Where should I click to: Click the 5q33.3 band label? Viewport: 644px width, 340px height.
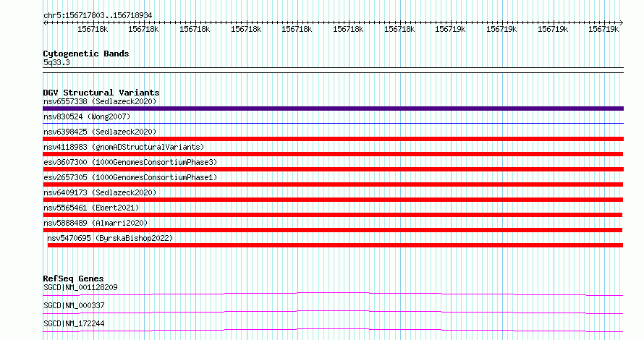[x=56, y=62]
